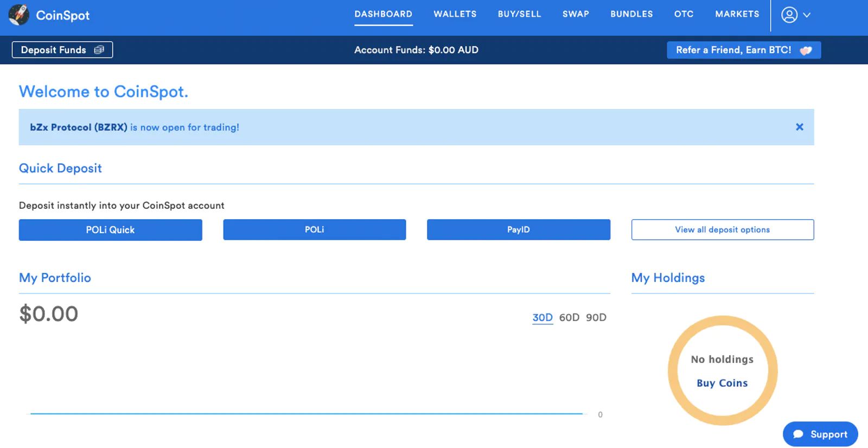
Task: Go to the Dashboard tab
Action: (x=384, y=14)
